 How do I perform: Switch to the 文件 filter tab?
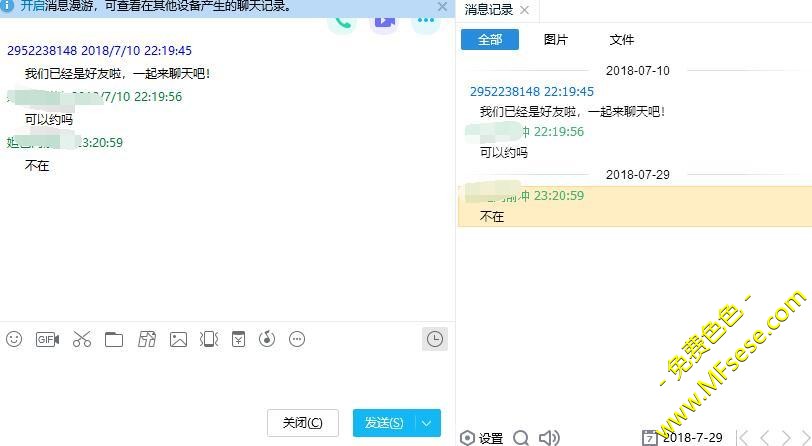tap(622, 40)
